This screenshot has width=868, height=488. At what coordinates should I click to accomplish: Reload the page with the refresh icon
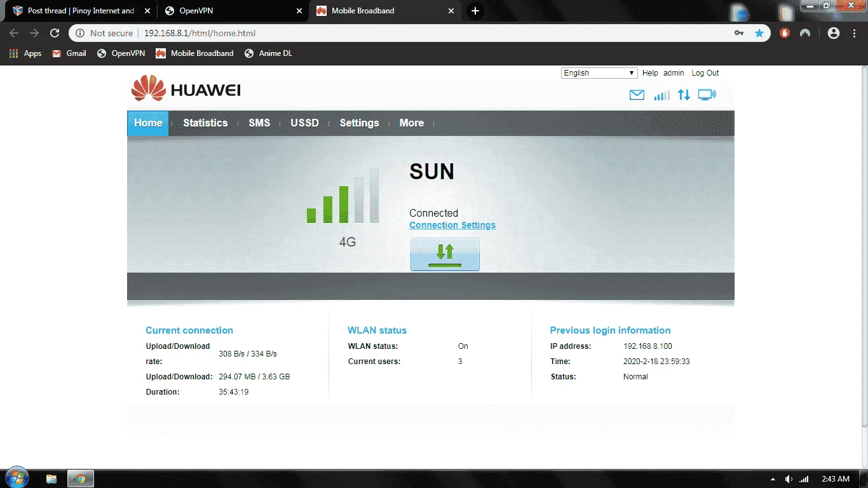tap(55, 33)
